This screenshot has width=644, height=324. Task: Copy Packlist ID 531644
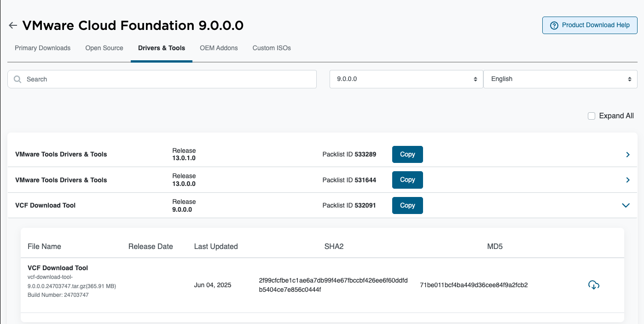[407, 180]
